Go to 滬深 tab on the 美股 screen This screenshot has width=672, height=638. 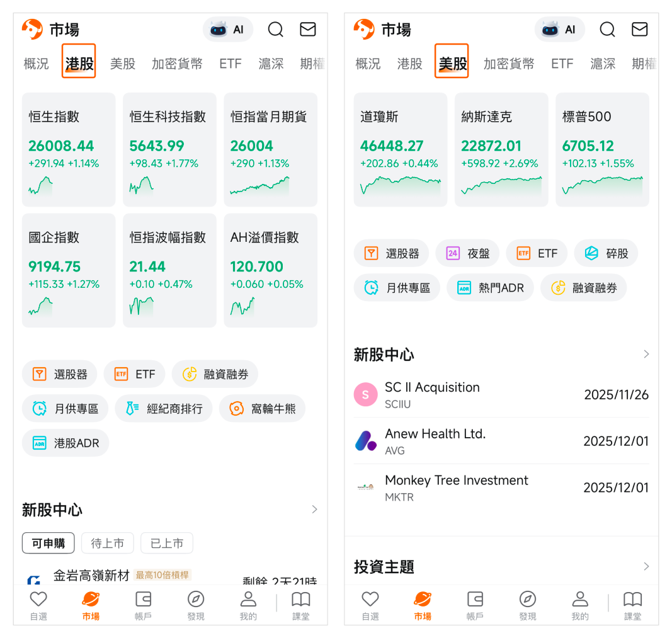(603, 64)
